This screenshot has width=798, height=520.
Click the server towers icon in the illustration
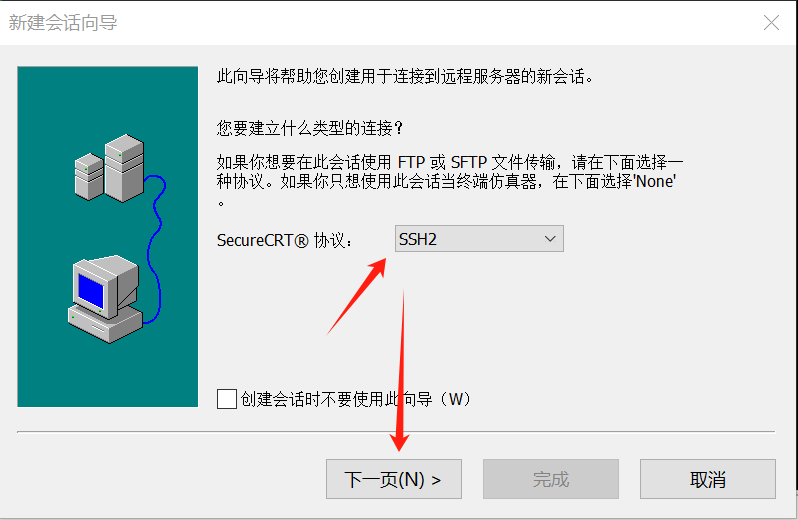[x=109, y=168]
